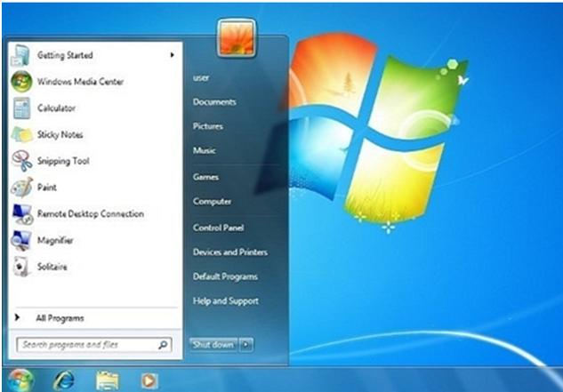This screenshot has height=392, width=563.
Task: Expand All Programs arrow
Action: click(17, 317)
